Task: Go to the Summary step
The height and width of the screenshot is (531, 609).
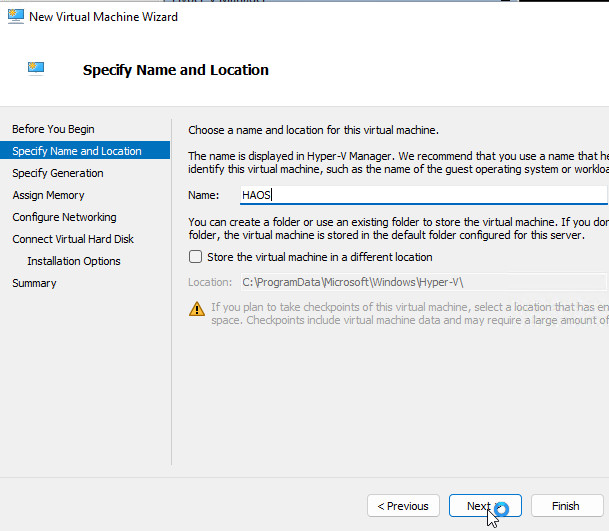Action: point(34,283)
